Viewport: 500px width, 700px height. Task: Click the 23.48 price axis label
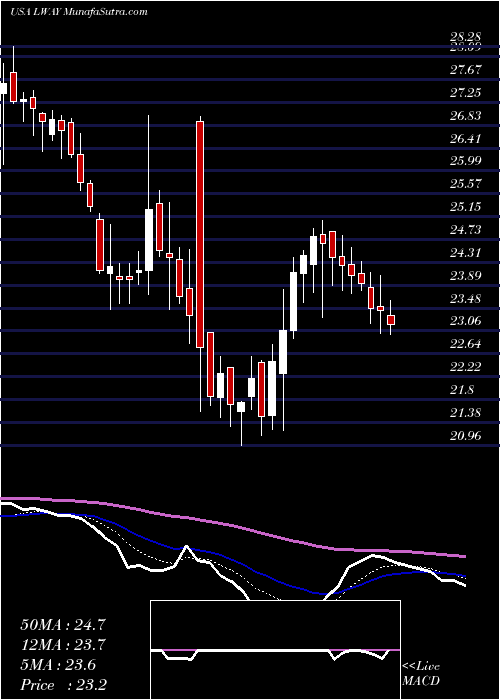(x=466, y=298)
